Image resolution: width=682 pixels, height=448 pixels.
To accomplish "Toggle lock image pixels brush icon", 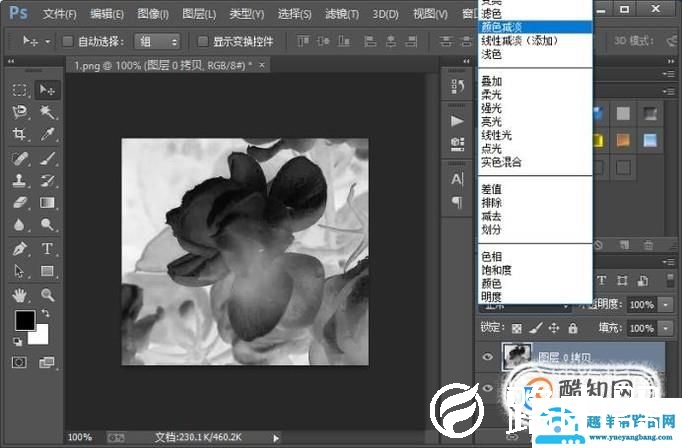I will pyautogui.click(x=536, y=328).
